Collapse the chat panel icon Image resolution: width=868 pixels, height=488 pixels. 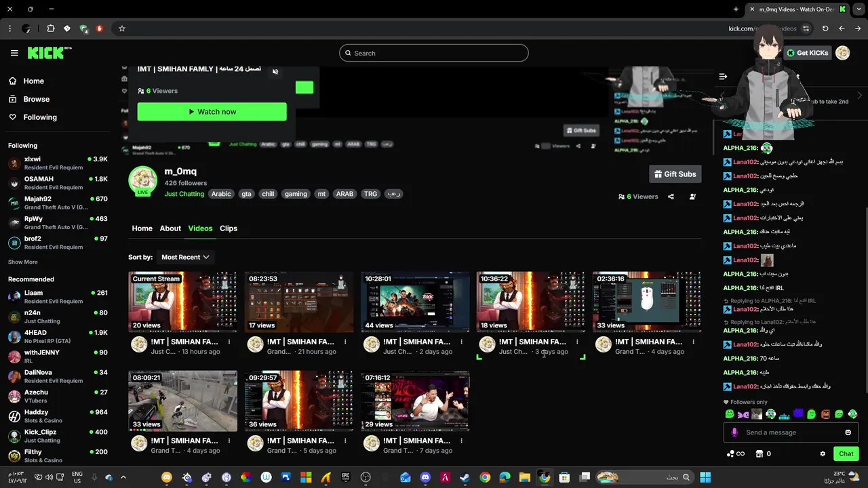723,77
